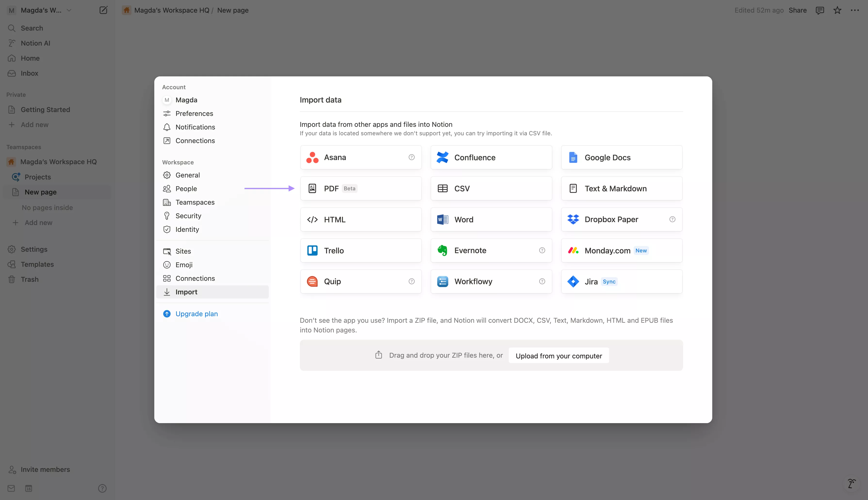Image resolution: width=868 pixels, height=500 pixels.
Task: Click the Word document icon
Action: [442, 219]
